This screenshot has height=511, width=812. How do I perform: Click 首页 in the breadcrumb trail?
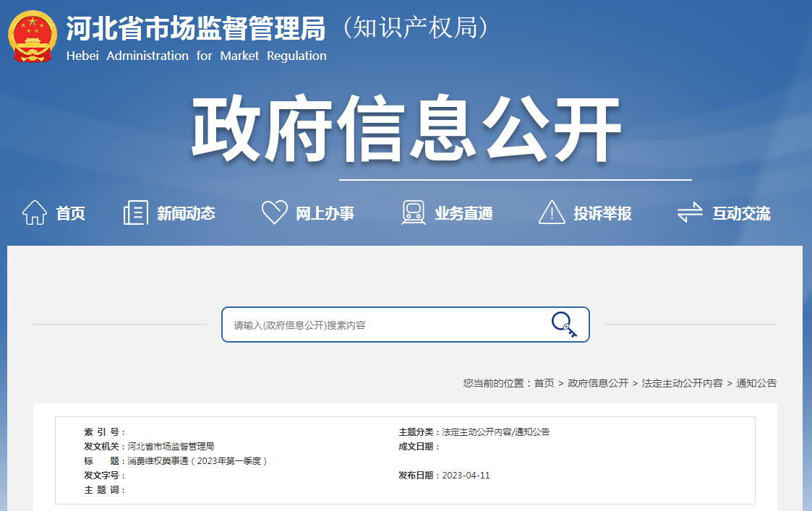coord(544,383)
